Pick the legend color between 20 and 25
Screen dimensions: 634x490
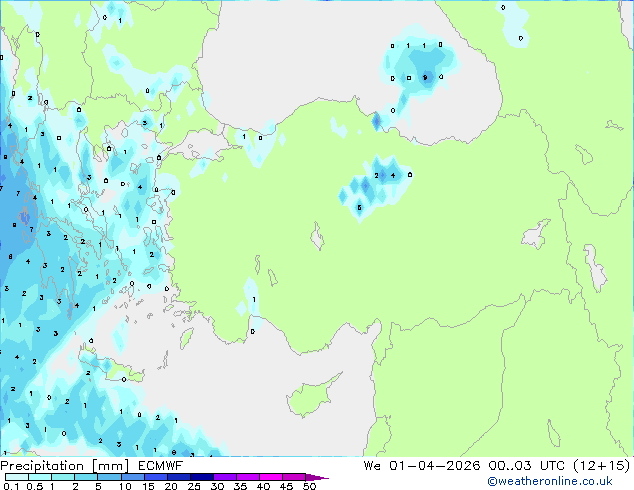click(179, 477)
